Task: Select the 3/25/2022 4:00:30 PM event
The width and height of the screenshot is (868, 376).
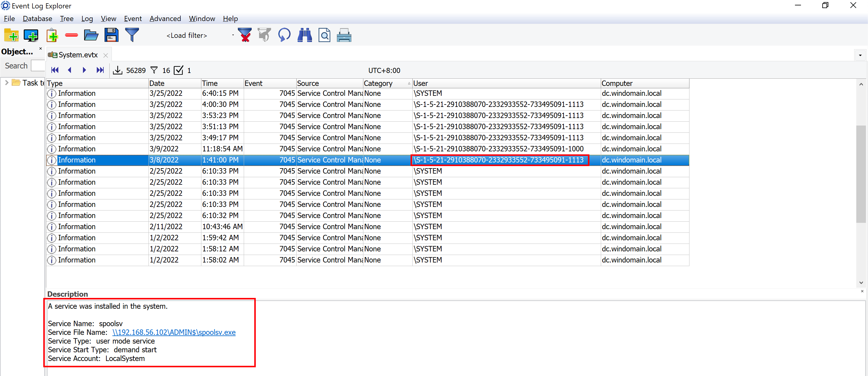Action: (368, 104)
